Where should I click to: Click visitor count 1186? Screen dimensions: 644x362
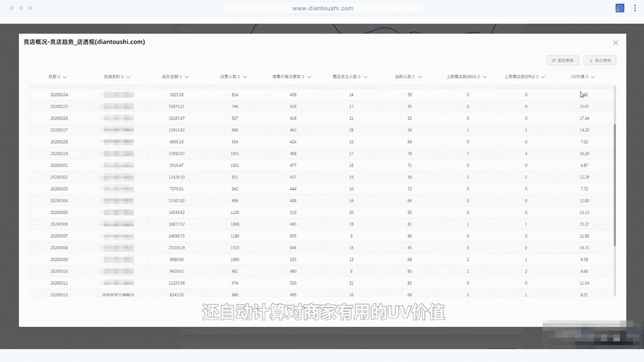coord(235,236)
